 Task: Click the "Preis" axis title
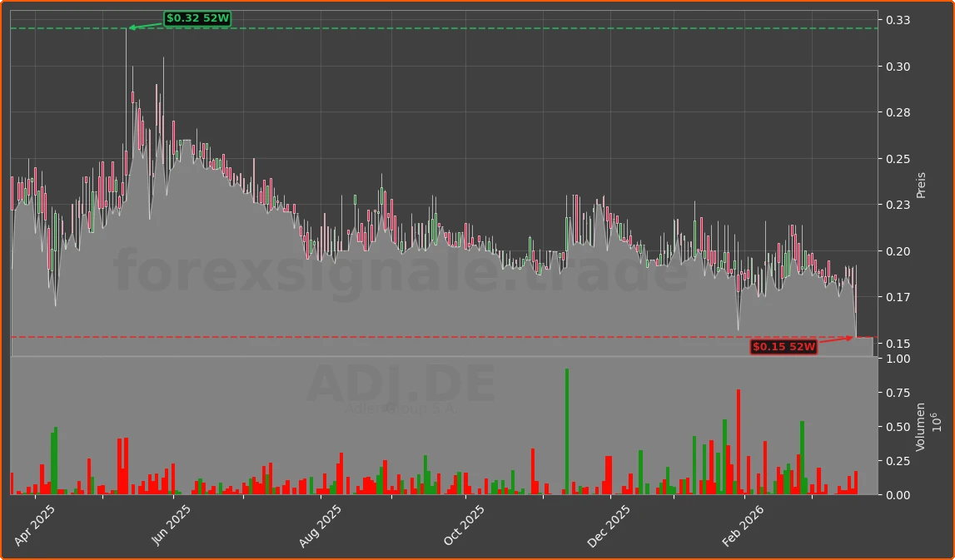coord(921,185)
